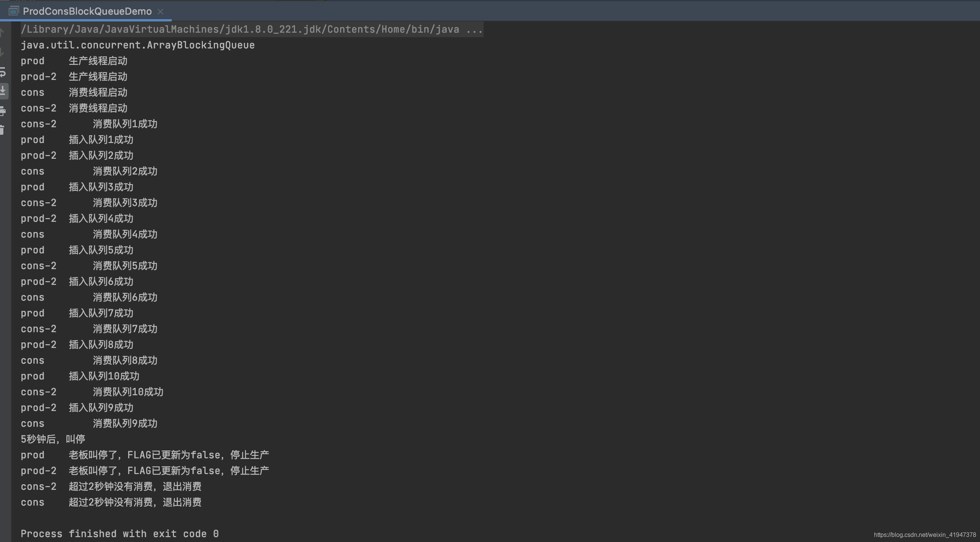
Task: Click the 'prod 插入队列10成功' line
Action: tap(80, 376)
